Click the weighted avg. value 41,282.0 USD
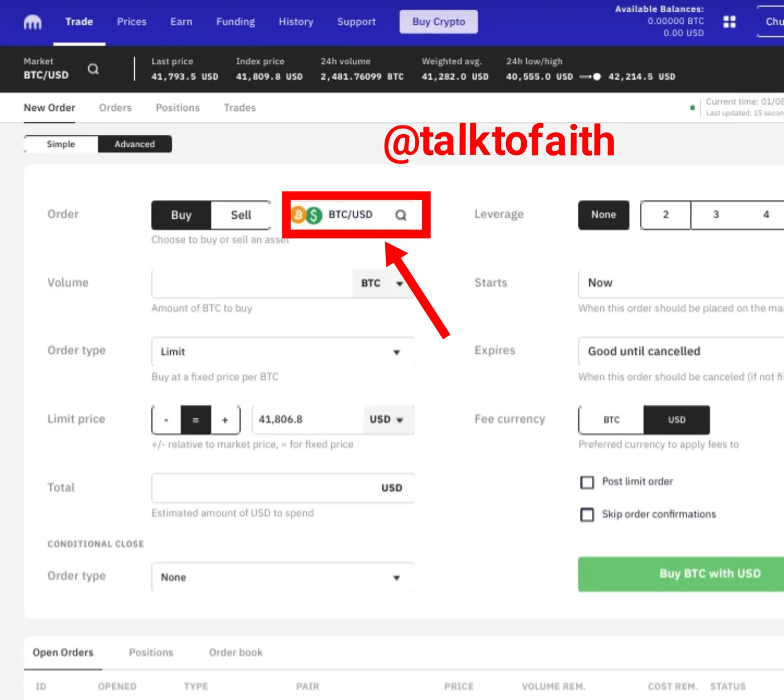 pos(455,77)
